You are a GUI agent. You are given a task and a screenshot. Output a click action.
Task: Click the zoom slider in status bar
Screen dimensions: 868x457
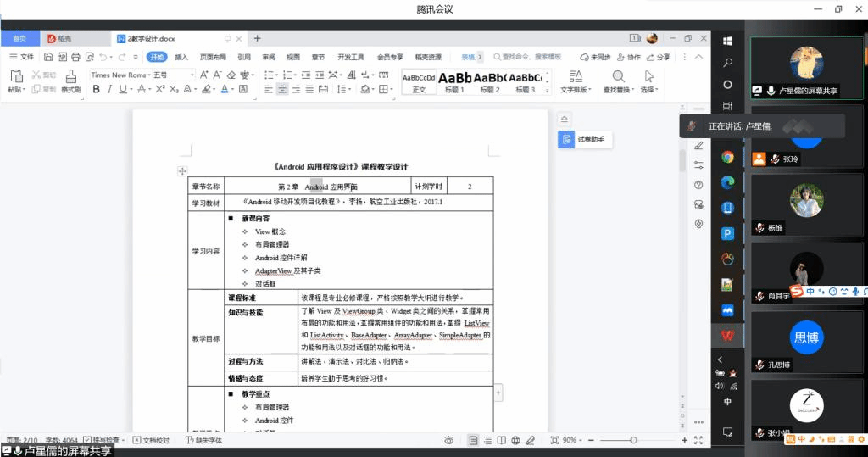coord(633,440)
